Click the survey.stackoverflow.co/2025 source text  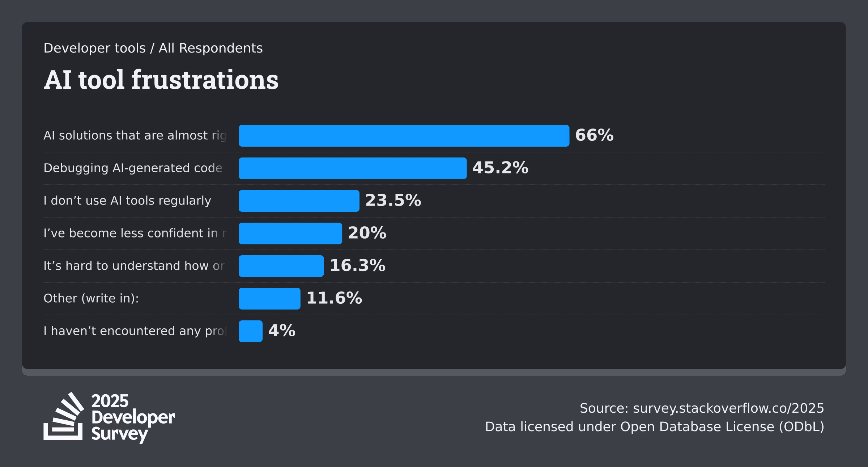tap(728, 409)
